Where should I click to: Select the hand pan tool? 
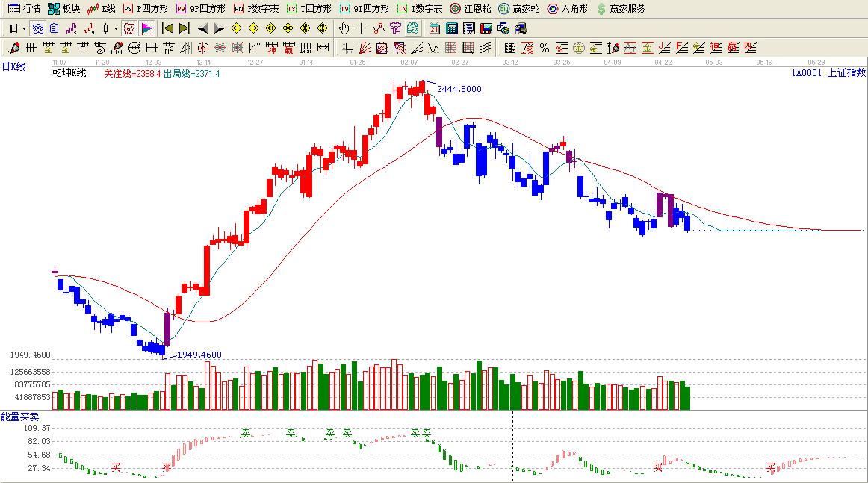[344, 28]
